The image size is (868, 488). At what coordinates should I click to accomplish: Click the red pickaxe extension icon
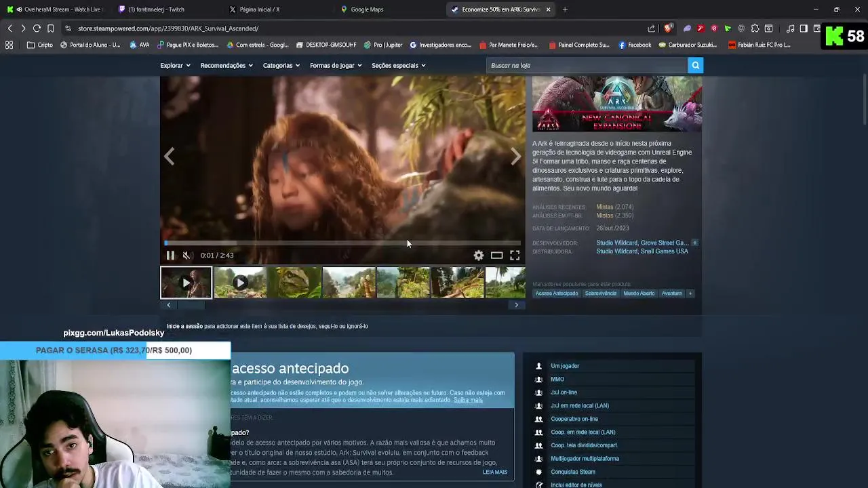[x=701, y=28]
